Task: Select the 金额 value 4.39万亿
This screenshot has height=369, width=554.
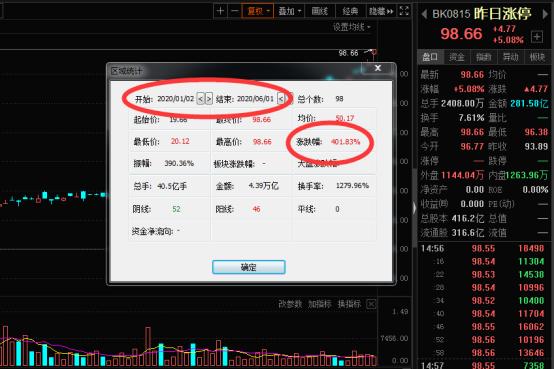Action: click(263, 186)
